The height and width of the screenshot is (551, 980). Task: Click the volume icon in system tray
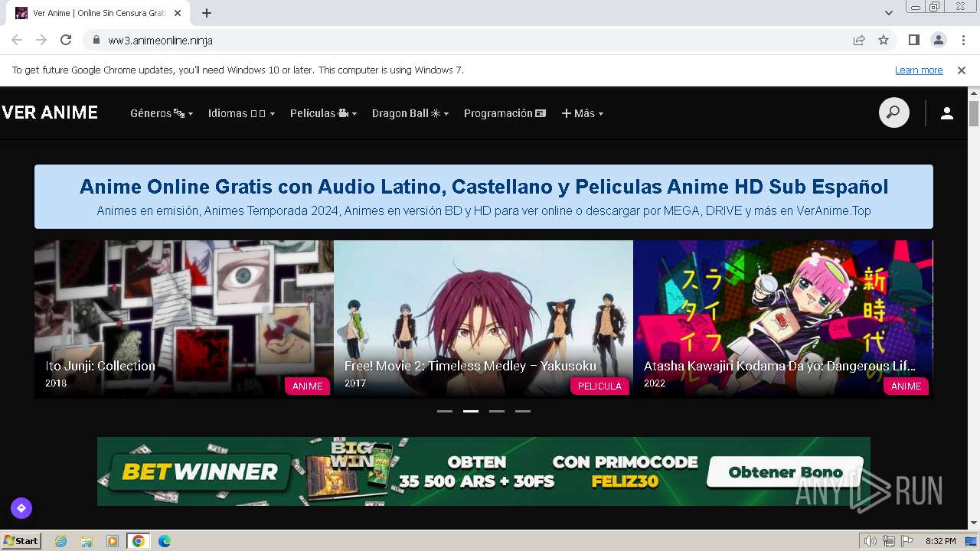pyautogui.click(x=870, y=541)
